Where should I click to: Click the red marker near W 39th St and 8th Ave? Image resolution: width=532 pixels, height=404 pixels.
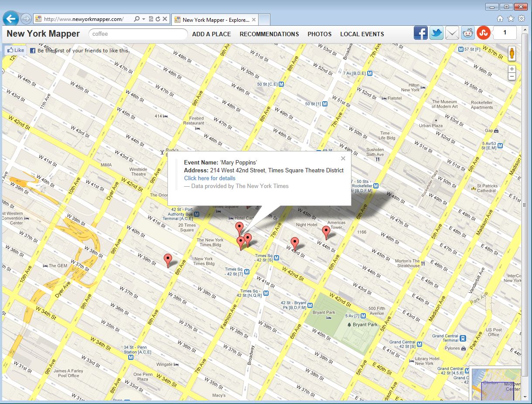168,260
